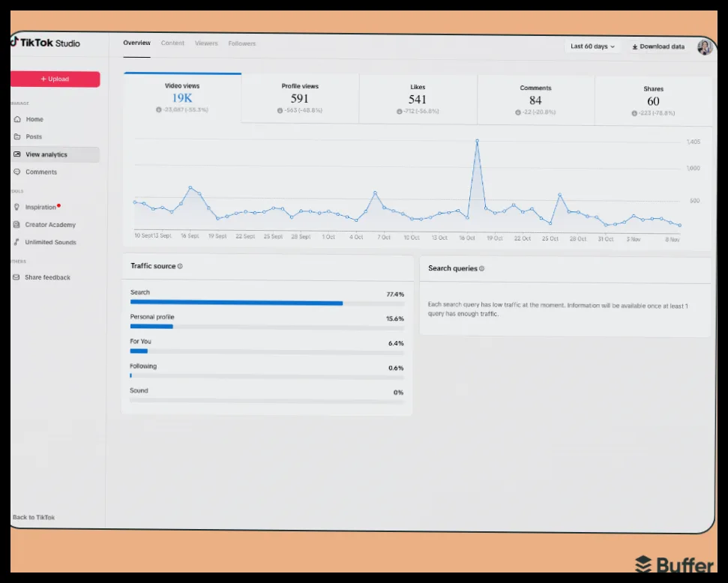
Task: Open Share feedback in sidebar
Action: [x=47, y=277]
